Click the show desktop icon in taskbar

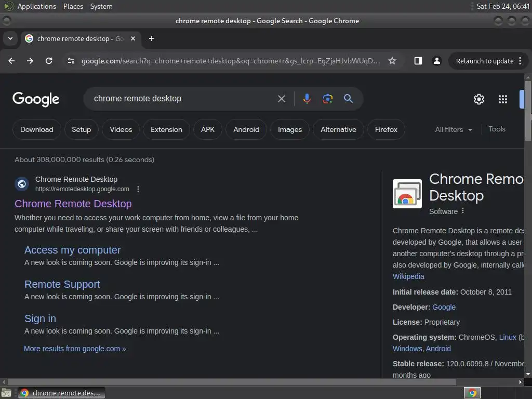[x=6, y=393]
